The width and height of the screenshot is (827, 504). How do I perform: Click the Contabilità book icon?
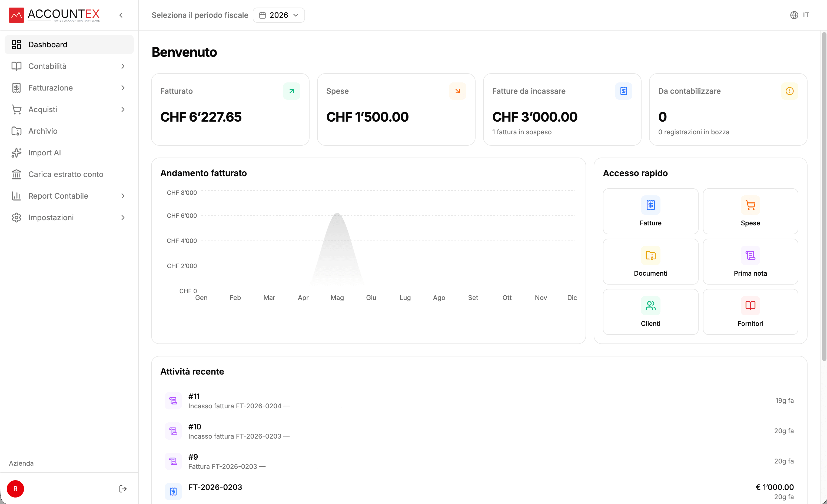pos(16,66)
